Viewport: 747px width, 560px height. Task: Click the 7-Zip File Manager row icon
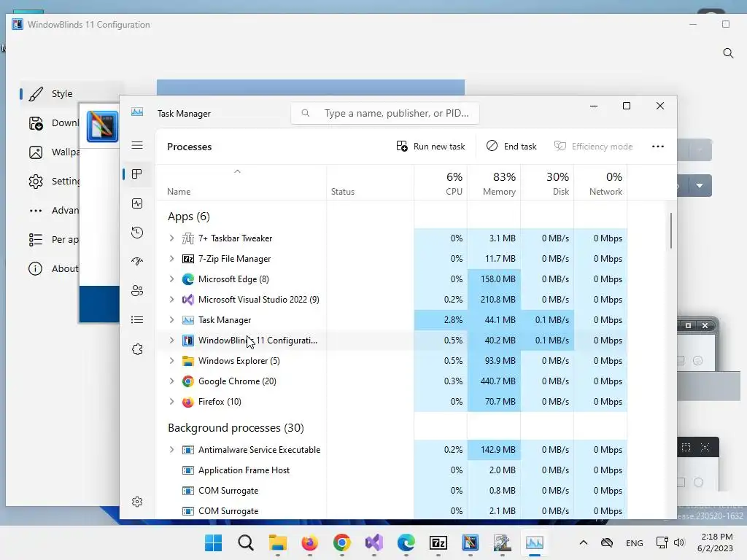188,259
